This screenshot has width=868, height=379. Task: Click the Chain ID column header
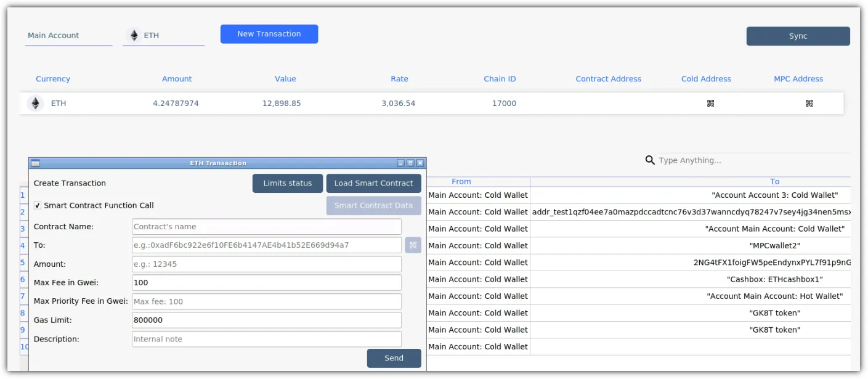(x=500, y=79)
